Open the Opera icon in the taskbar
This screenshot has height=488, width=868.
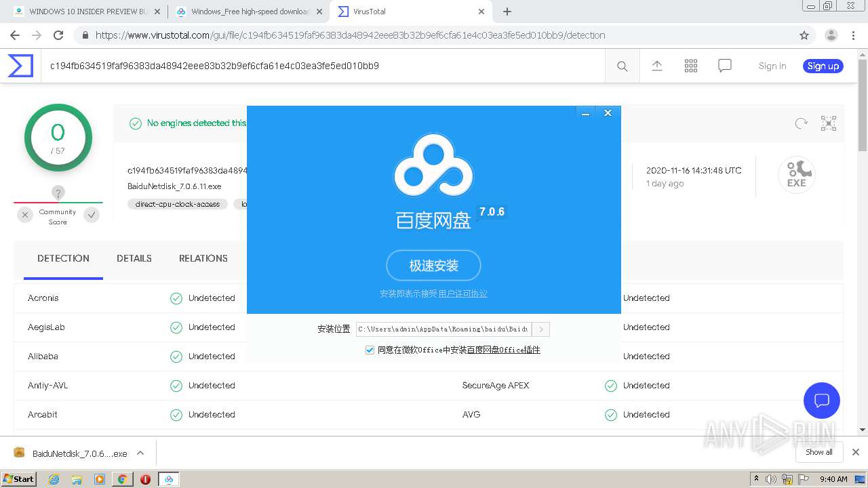tap(145, 479)
